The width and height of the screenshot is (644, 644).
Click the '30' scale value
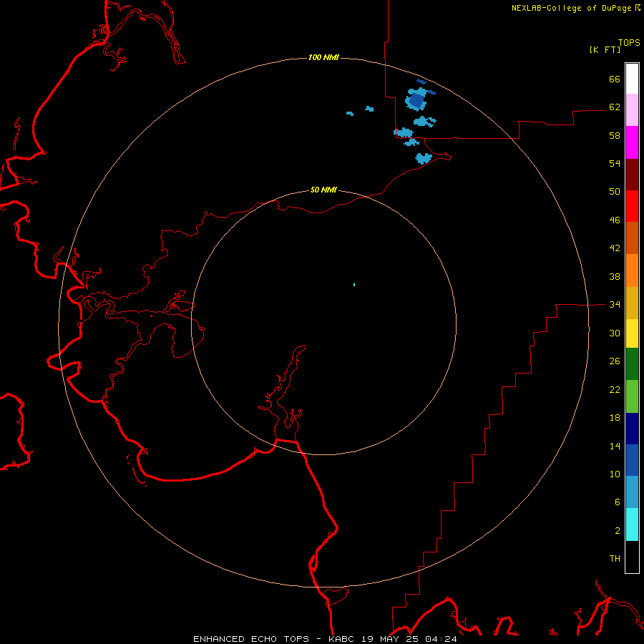tap(615, 333)
